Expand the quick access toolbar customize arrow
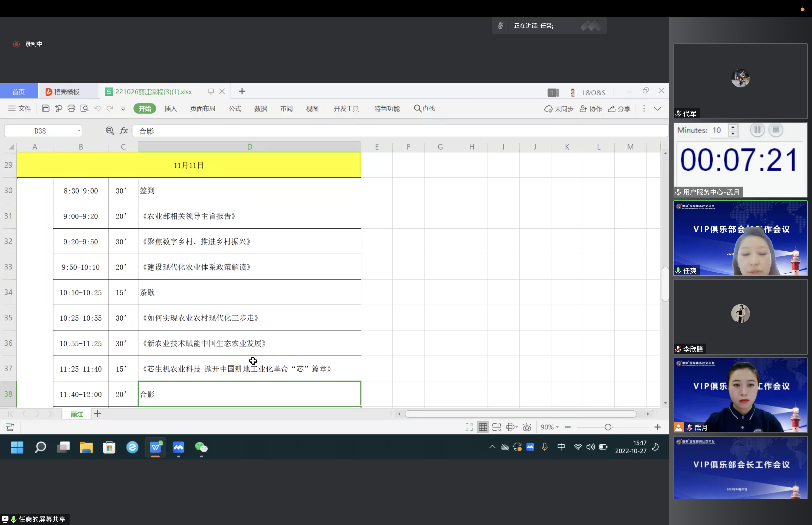This screenshot has width=812, height=525. pos(123,108)
